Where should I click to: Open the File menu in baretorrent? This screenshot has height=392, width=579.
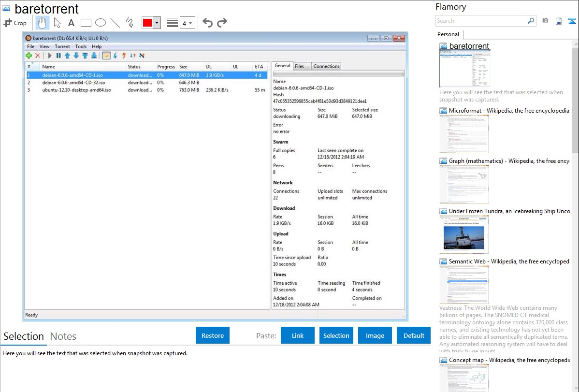30,46
